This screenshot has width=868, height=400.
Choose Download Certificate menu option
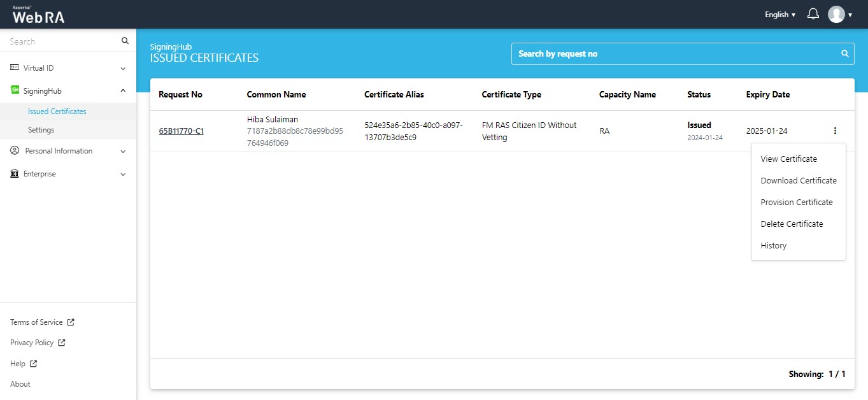pyautogui.click(x=798, y=181)
